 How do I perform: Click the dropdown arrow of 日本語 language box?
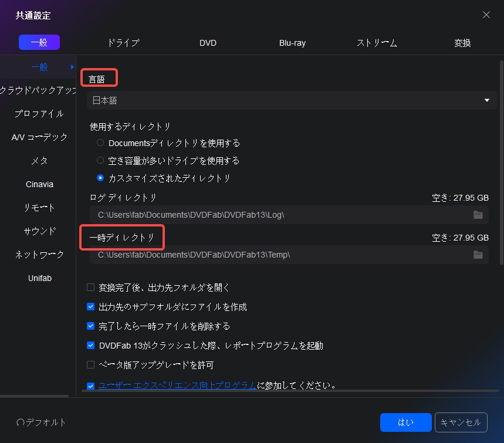[x=486, y=100]
